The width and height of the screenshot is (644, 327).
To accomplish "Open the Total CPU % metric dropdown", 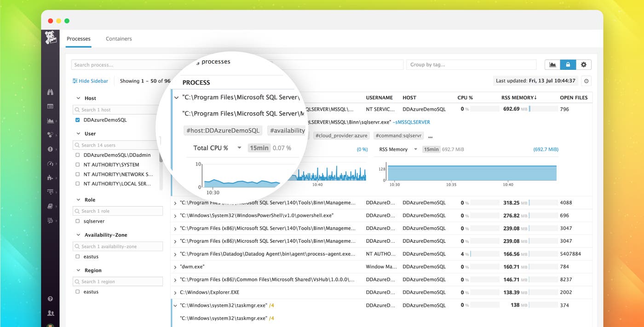I will point(240,148).
